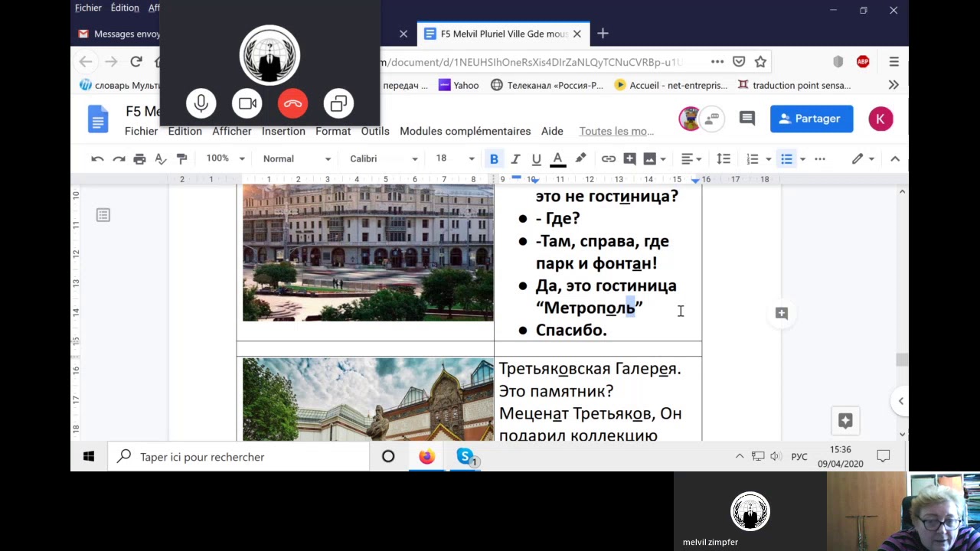The image size is (980, 551).
Task: Click the Taper ici pour rechercher search box
Action: 238,457
